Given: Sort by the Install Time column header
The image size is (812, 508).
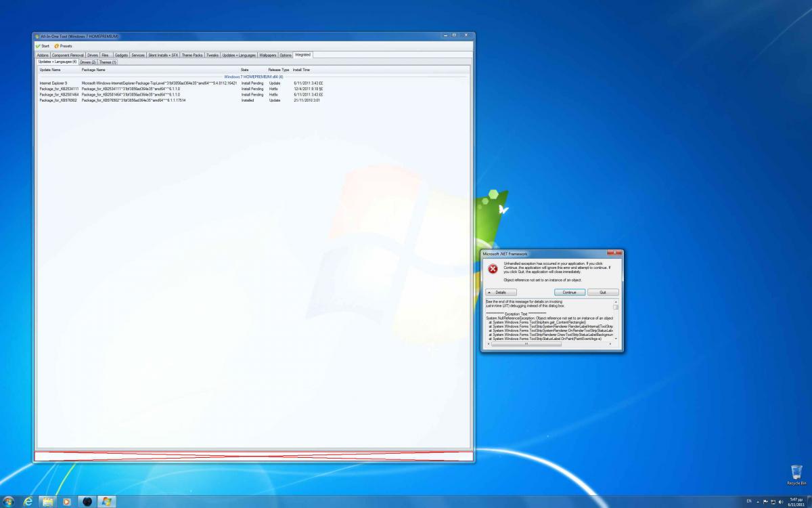Looking at the screenshot, I should pos(302,70).
